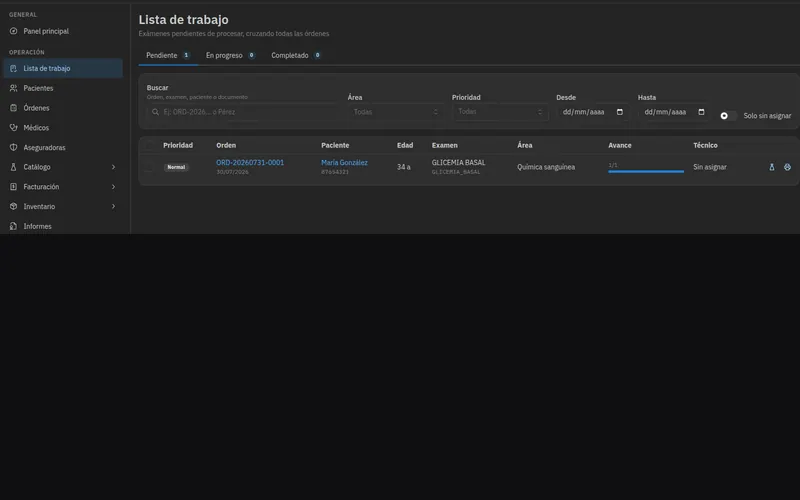Click the flask action icon in row
Image resolution: width=800 pixels, height=500 pixels.
(771, 167)
